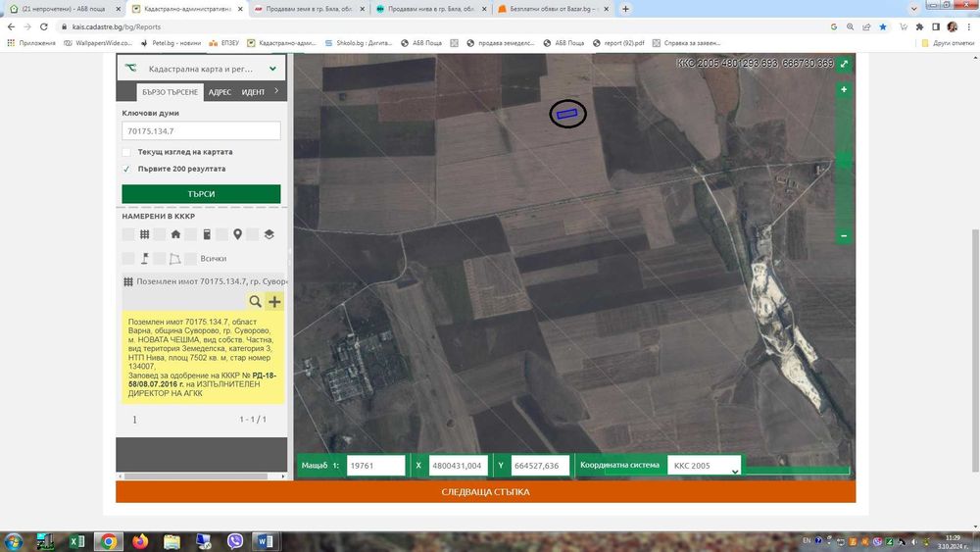The height and width of the screenshot is (552, 980).
Task: Open Word from the taskbar
Action: pyautogui.click(x=266, y=541)
